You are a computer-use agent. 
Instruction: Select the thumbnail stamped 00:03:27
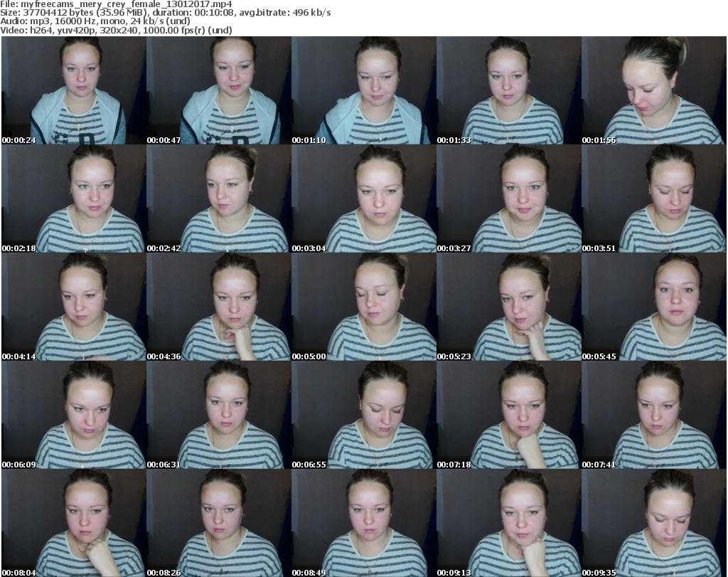pos(508,198)
